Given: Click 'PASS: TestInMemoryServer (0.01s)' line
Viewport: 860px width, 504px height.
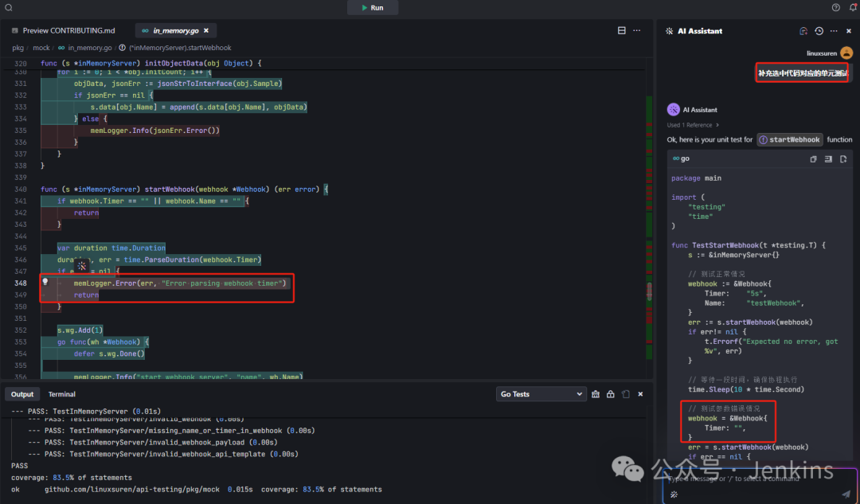Looking at the screenshot, I should 86,412.
